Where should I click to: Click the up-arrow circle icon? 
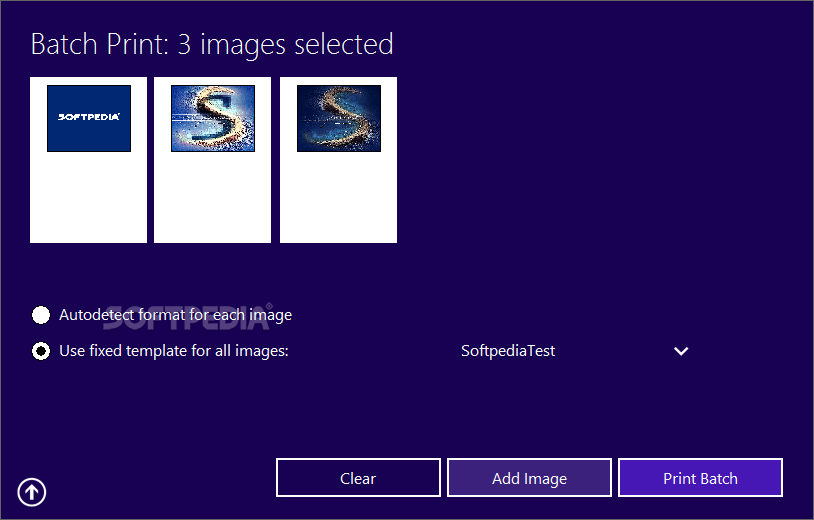[x=32, y=491]
